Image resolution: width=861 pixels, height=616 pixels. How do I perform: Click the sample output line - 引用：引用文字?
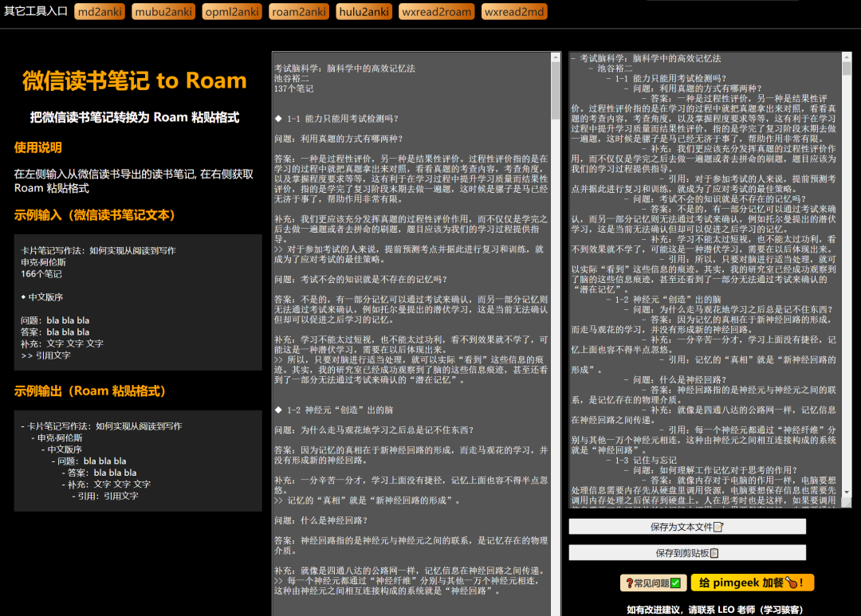tap(105, 496)
